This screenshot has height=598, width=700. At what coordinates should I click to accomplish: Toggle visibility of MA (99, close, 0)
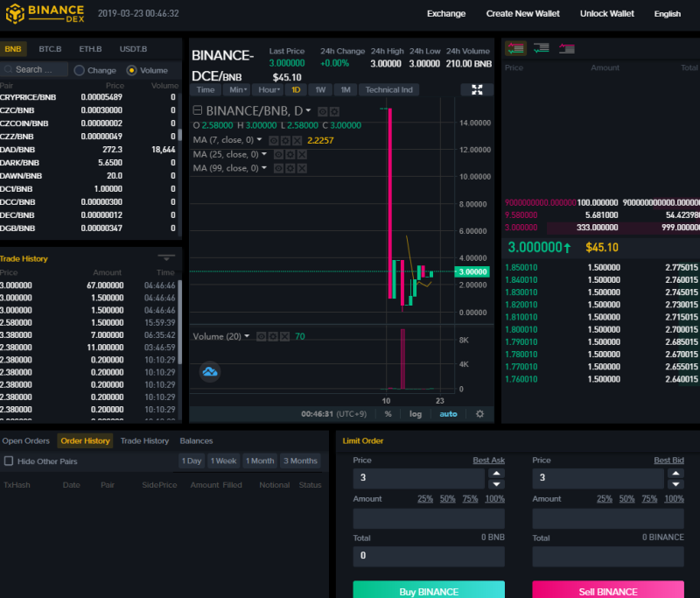pos(278,168)
